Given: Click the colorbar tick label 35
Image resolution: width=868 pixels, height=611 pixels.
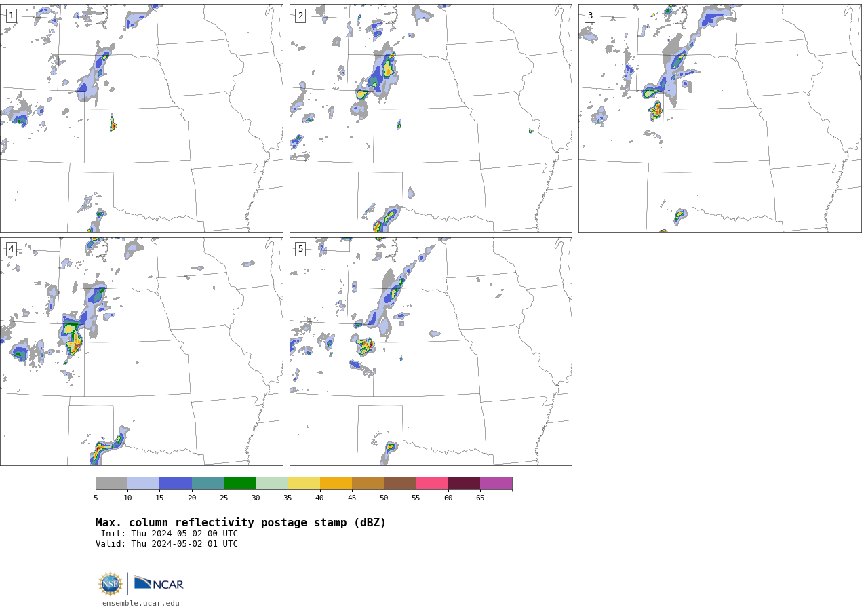Looking at the screenshot, I should pos(288,498).
